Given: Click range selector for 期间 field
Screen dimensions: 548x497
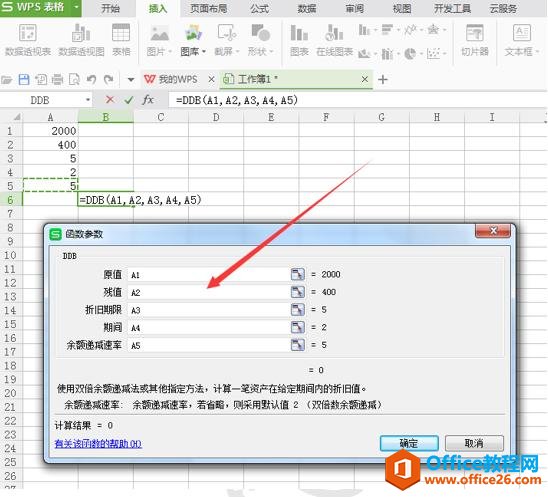Looking at the screenshot, I should tap(297, 327).
